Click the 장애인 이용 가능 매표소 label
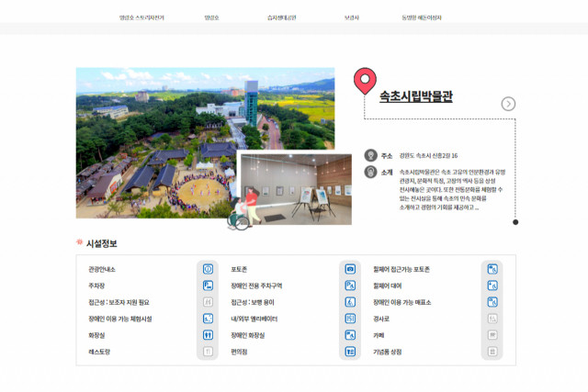The height and width of the screenshot is (392, 588). 402,302
